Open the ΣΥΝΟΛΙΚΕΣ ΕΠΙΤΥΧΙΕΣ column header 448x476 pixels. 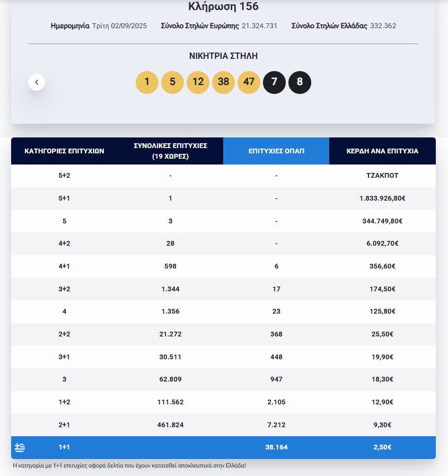pos(170,151)
